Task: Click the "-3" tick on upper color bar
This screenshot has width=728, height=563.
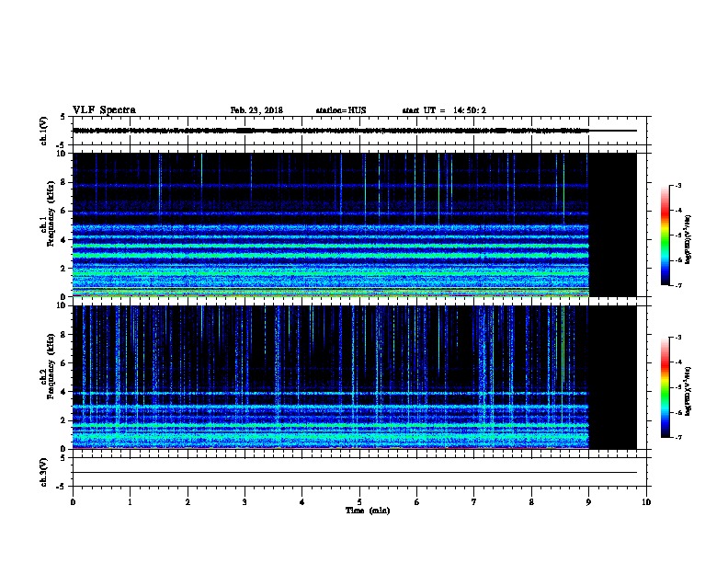Action: pos(677,185)
